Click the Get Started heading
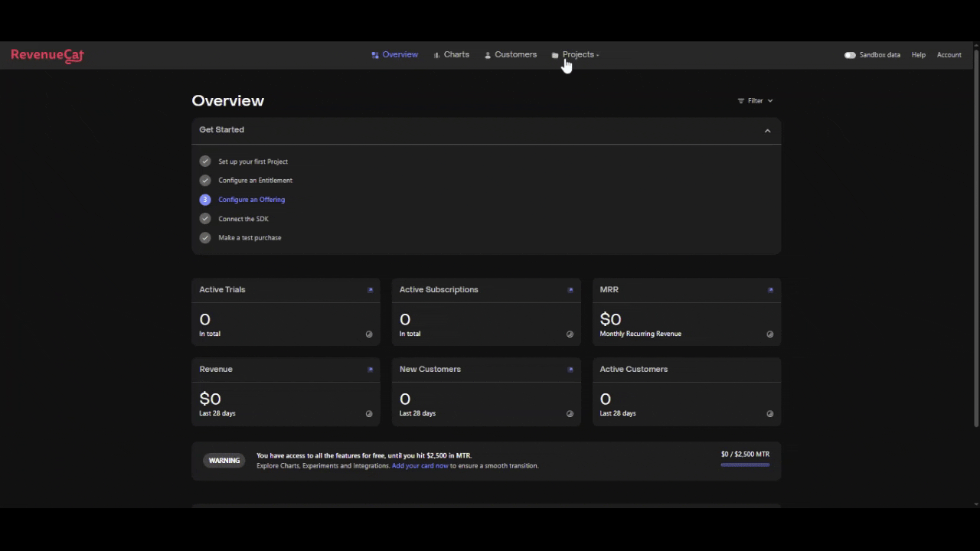 click(x=222, y=129)
